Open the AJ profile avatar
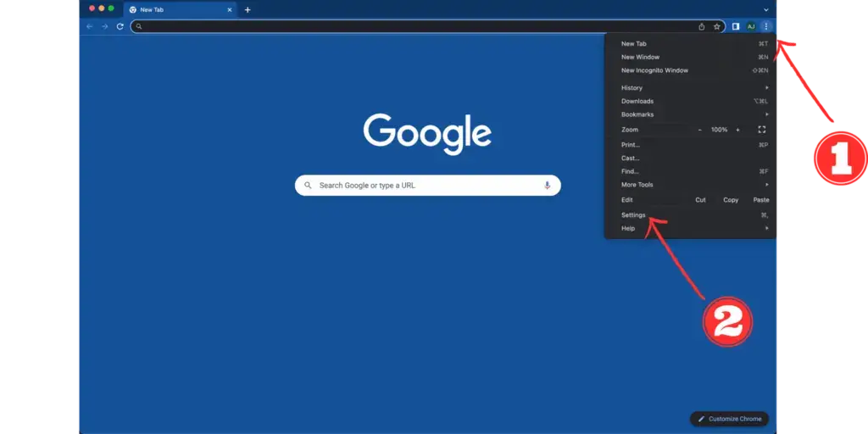 (751, 26)
